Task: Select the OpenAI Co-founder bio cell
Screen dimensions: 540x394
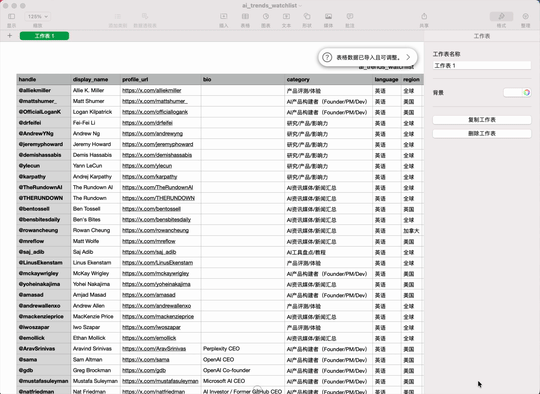Action: 242,370
